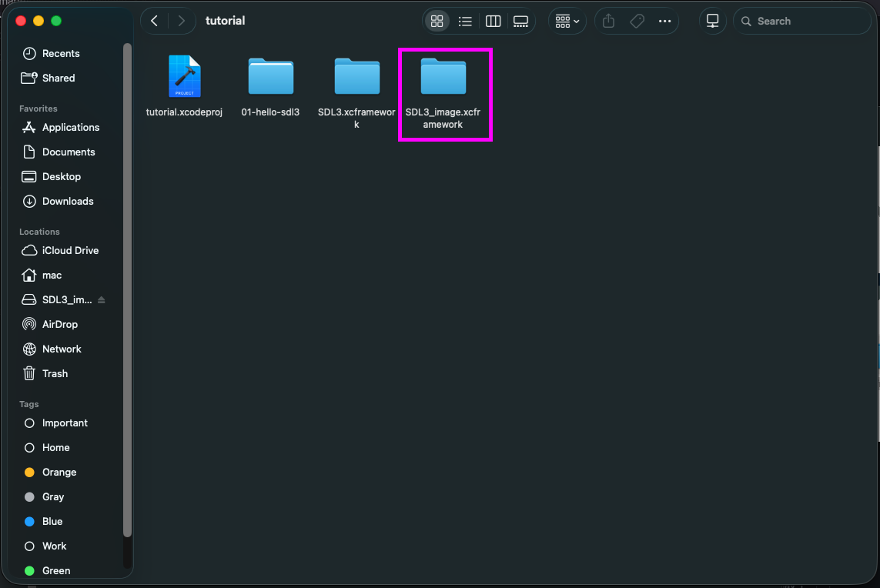This screenshot has height=588, width=880.
Task: Click the sidebar vertical scrollbar
Action: click(x=127, y=290)
